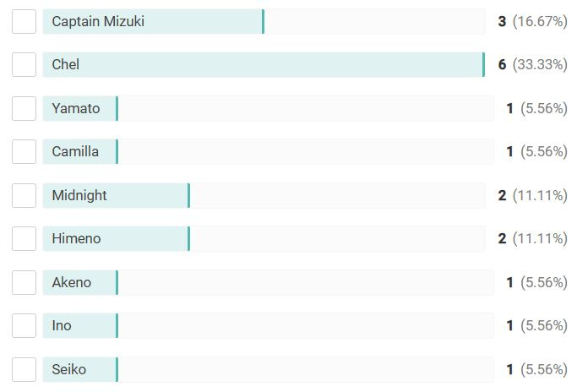The image size is (577, 392).
Task: Mark the Himeno checkbox
Action: pos(24,238)
